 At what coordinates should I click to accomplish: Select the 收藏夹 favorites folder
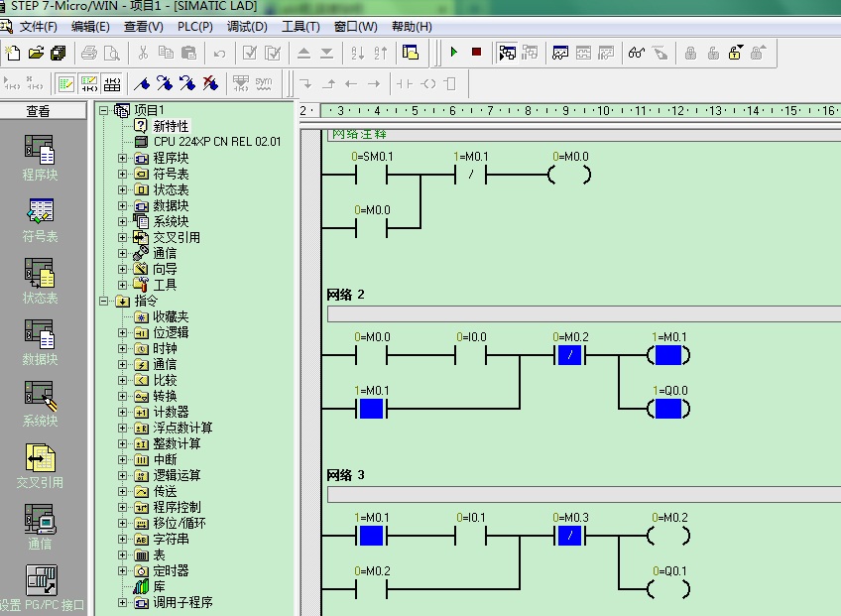[x=171, y=316]
